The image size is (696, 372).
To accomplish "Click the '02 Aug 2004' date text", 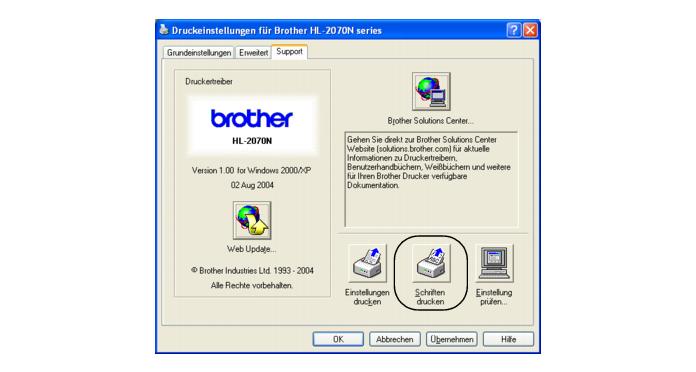I will coord(252,185).
